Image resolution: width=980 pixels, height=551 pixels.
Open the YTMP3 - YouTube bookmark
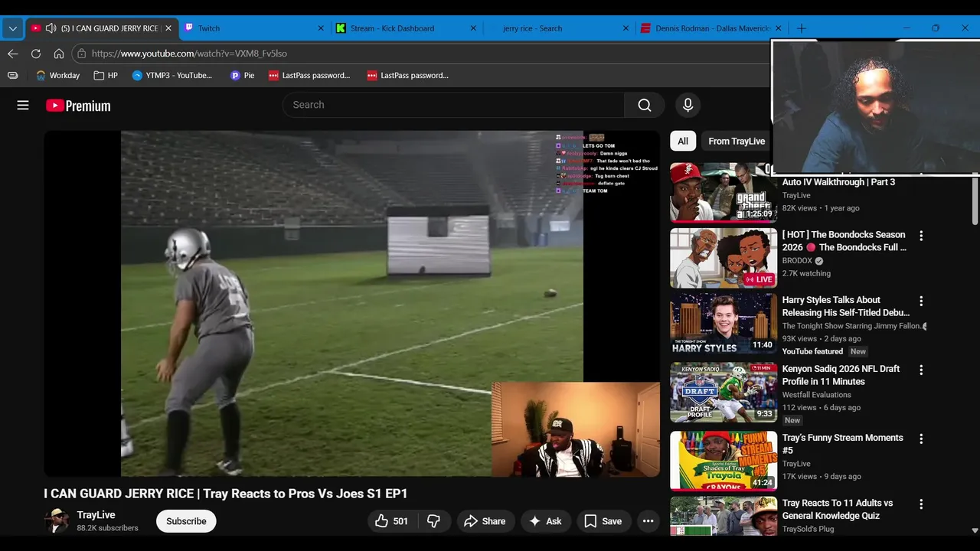[172, 75]
